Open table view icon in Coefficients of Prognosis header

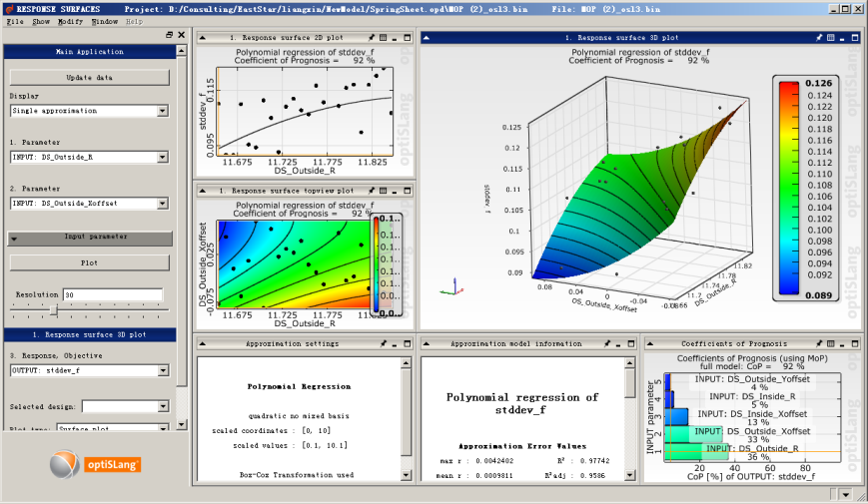click(830, 343)
